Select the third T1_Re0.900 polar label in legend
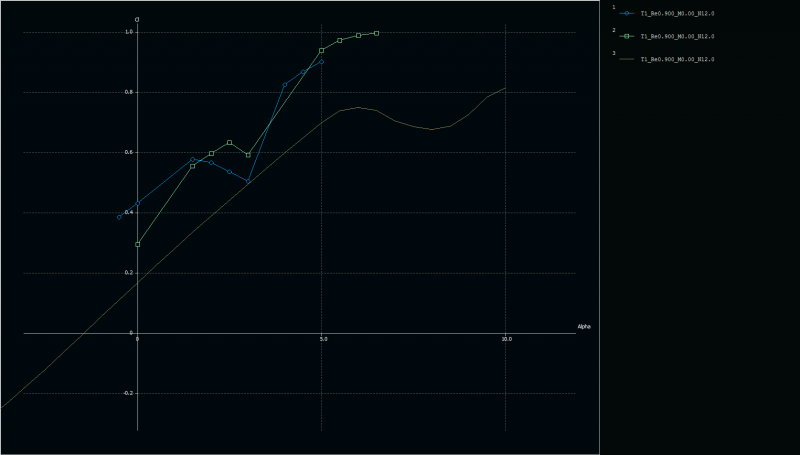800x455 pixels. pyautogui.click(x=677, y=60)
